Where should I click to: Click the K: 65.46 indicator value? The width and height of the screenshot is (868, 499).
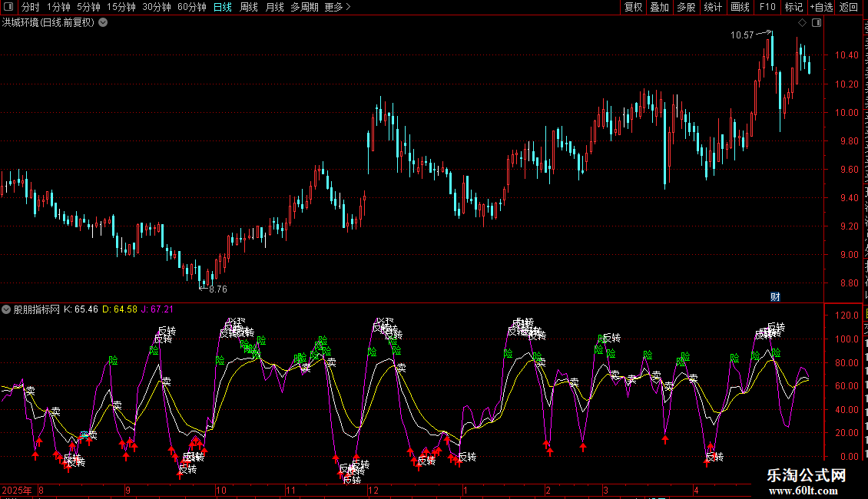click(x=81, y=309)
